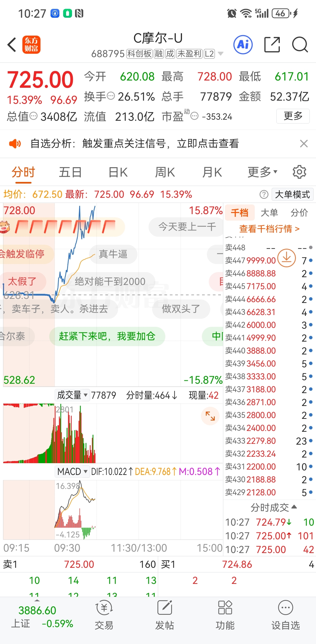Screen dimensions: 316x644
Task: Tap the L2 level tag
Action: click(209, 54)
